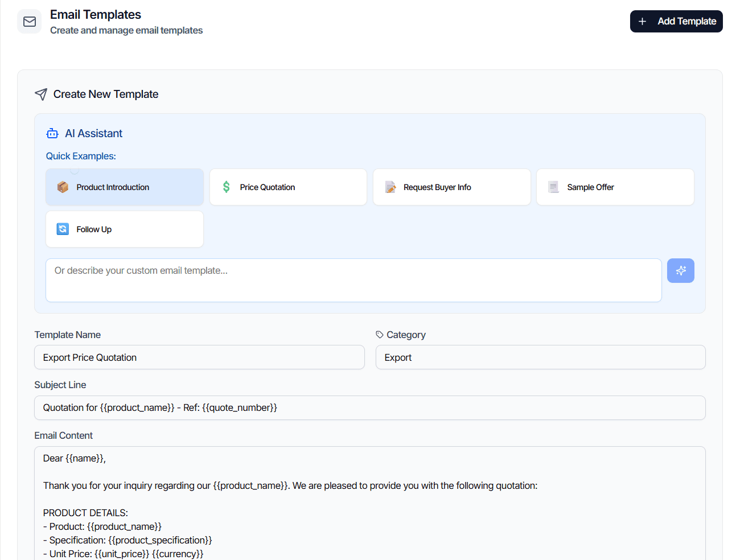
Task: Click the Subject Line input field
Action: 370,408
